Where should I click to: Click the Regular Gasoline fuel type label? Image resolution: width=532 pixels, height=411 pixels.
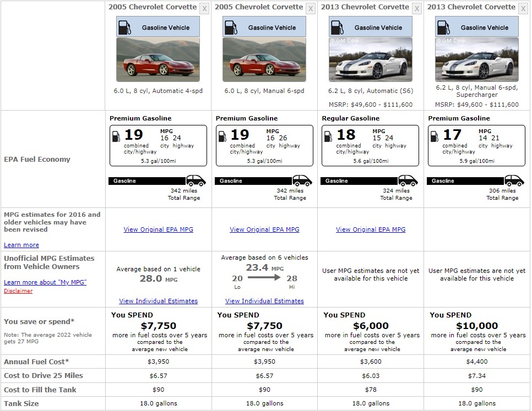point(350,118)
